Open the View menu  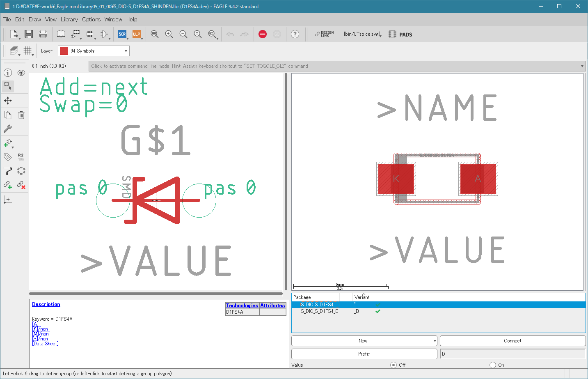[51, 19]
